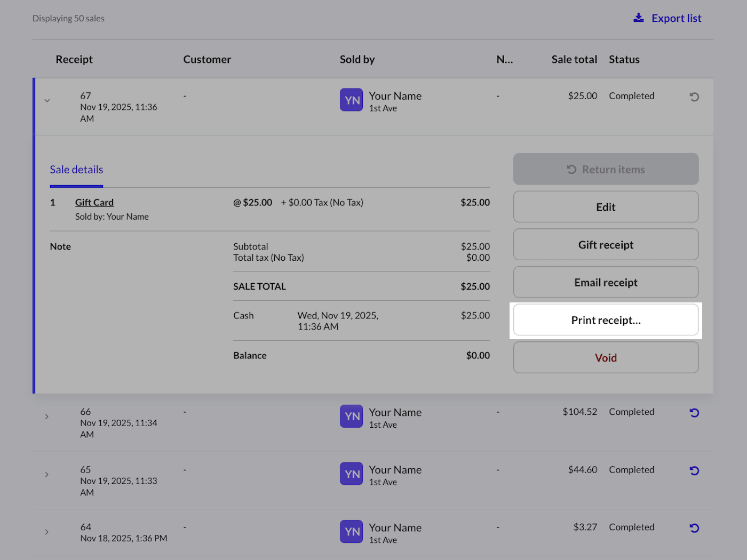The height and width of the screenshot is (560, 747).
Task: Void the sale with Void button
Action: pos(606,358)
